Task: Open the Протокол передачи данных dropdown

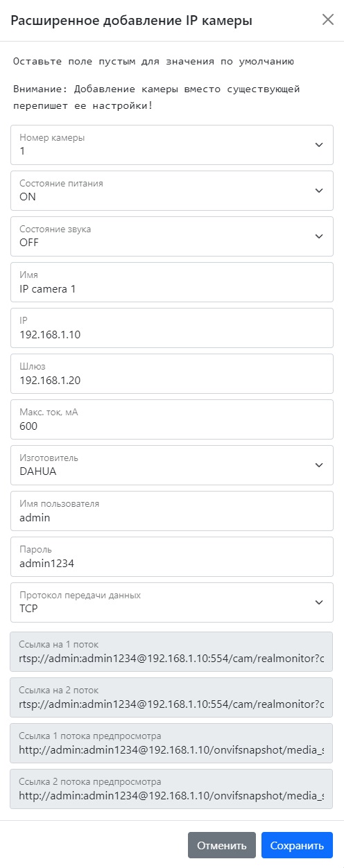Action: 172,602
